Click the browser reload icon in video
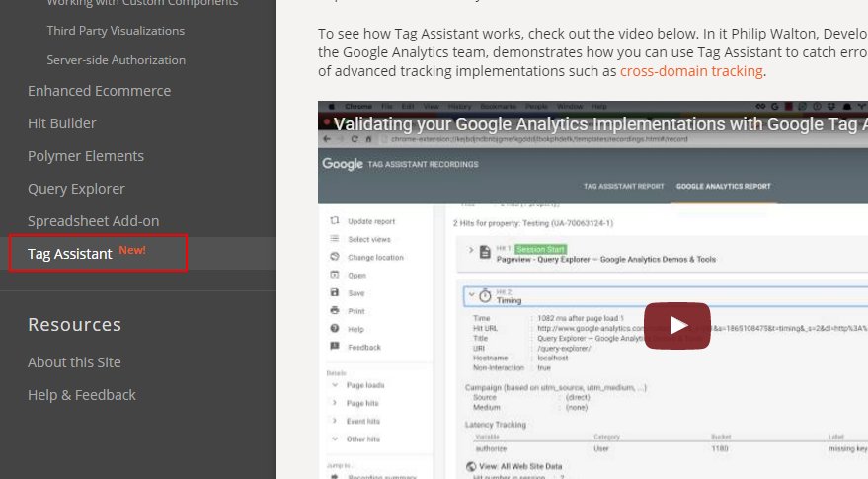 pyautogui.click(x=355, y=139)
